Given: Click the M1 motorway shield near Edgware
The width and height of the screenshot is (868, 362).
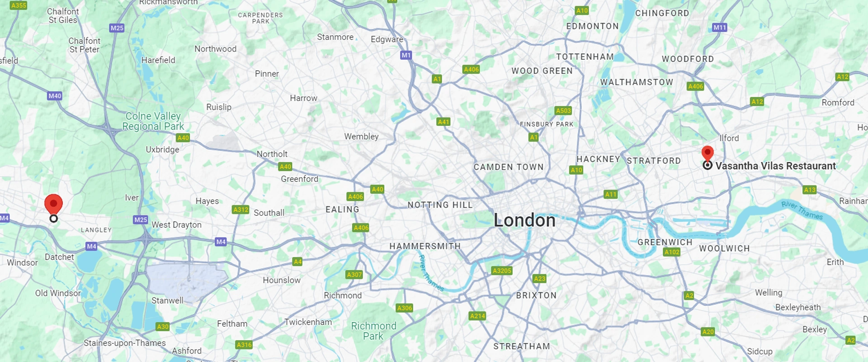Looking at the screenshot, I should 406,55.
